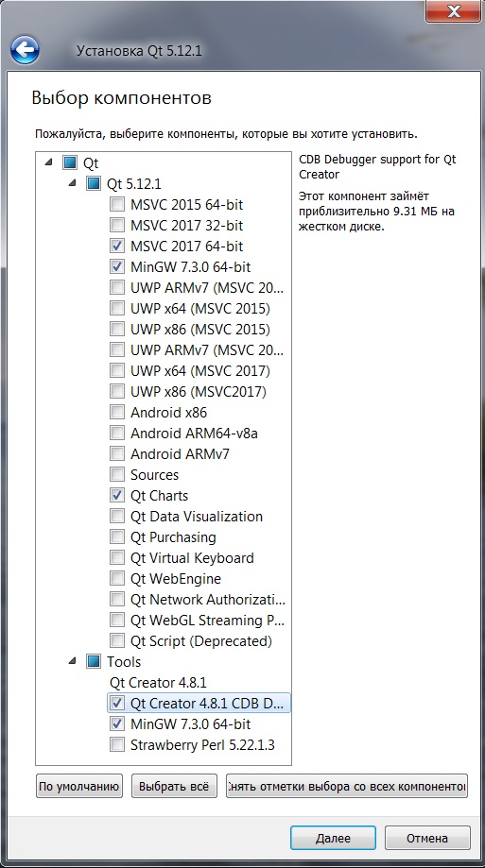Enable MSVC 2017 32-bit component
485x868 pixels.
[117, 226]
